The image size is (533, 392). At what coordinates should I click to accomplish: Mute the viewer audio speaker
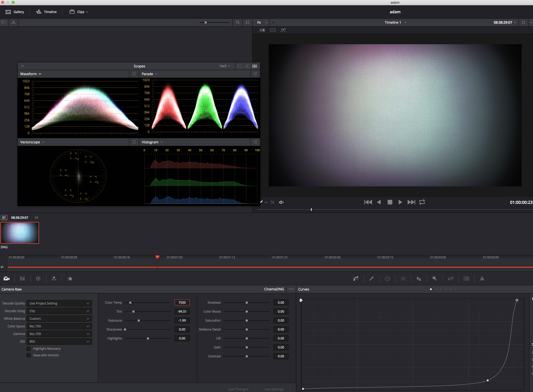pos(281,202)
